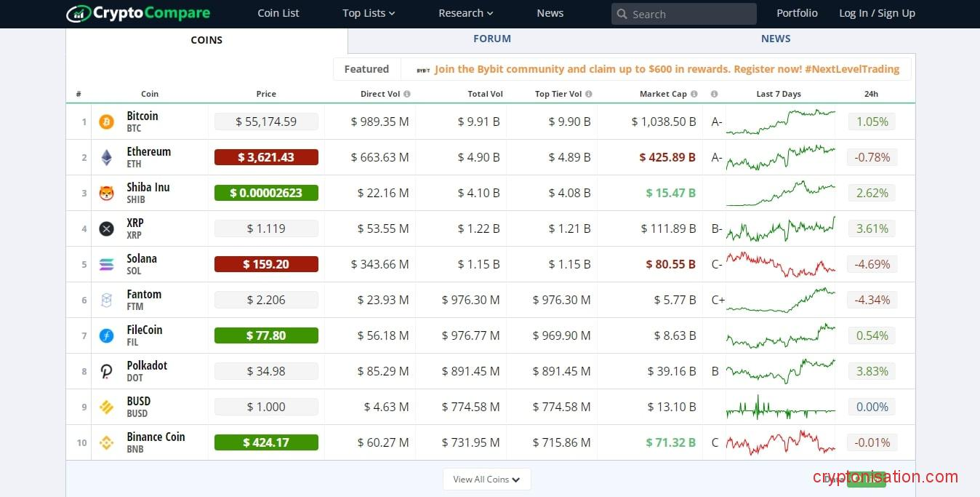The width and height of the screenshot is (980, 497).
Task: Click the FileCoin coin icon
Action: click(x=107, y=335)
